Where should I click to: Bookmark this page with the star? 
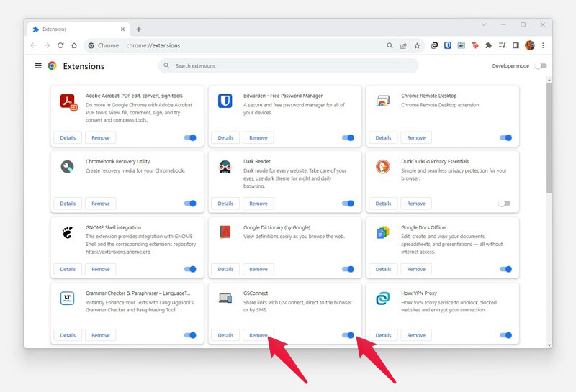tap(417, 45)
